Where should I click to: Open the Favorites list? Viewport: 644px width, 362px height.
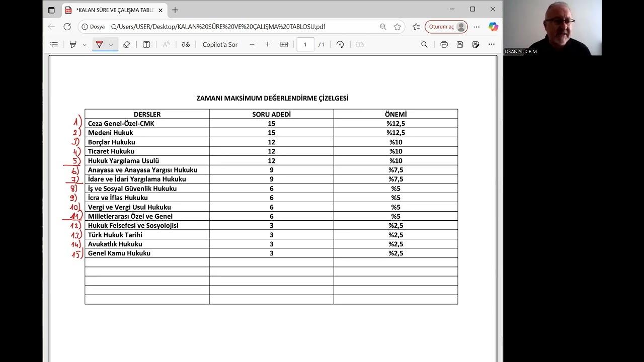click(416, 27)
